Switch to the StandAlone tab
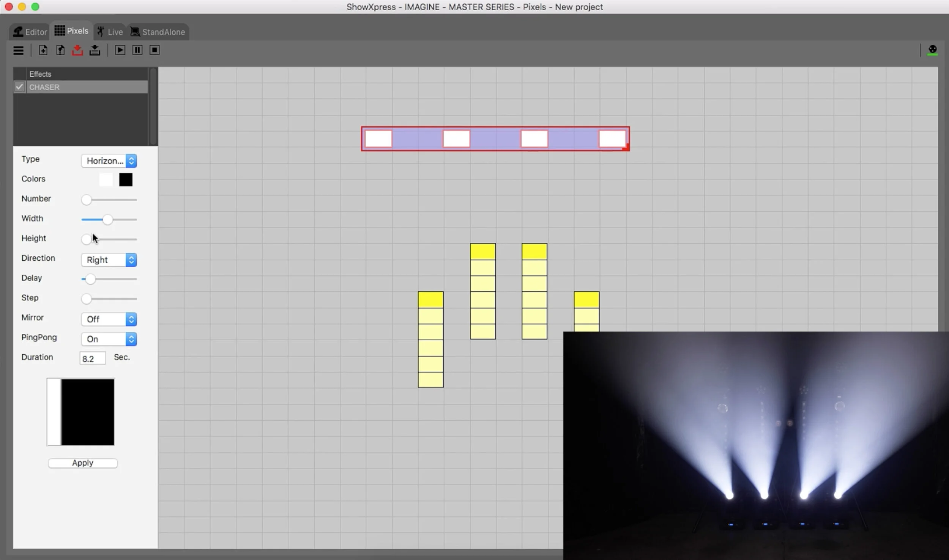This screenshot has height=560, width=949. [158, 32]
